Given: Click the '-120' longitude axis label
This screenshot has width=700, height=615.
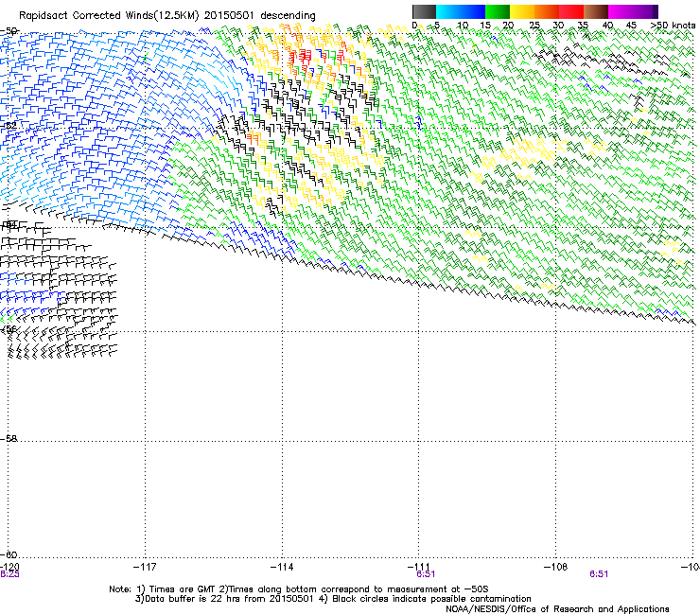Looking at the screenshot, I should click(9, 567).
